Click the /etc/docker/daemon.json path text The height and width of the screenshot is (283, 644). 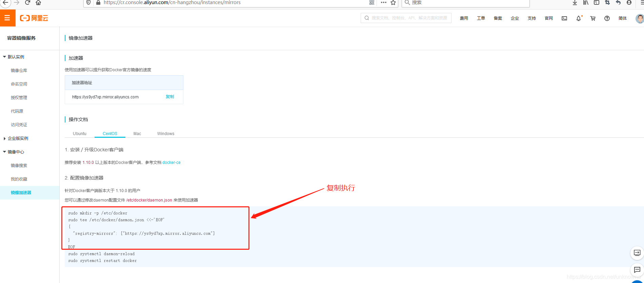149,200
